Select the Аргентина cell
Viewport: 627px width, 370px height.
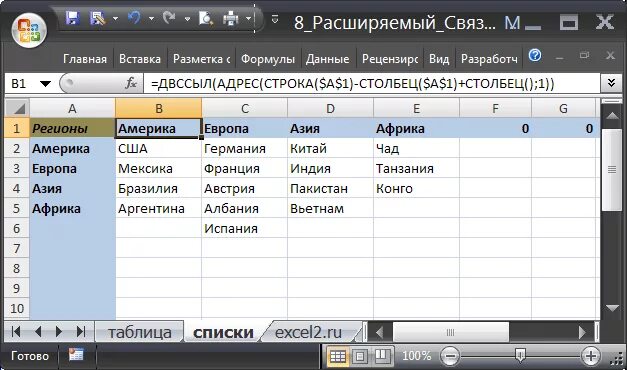point(158,208)
